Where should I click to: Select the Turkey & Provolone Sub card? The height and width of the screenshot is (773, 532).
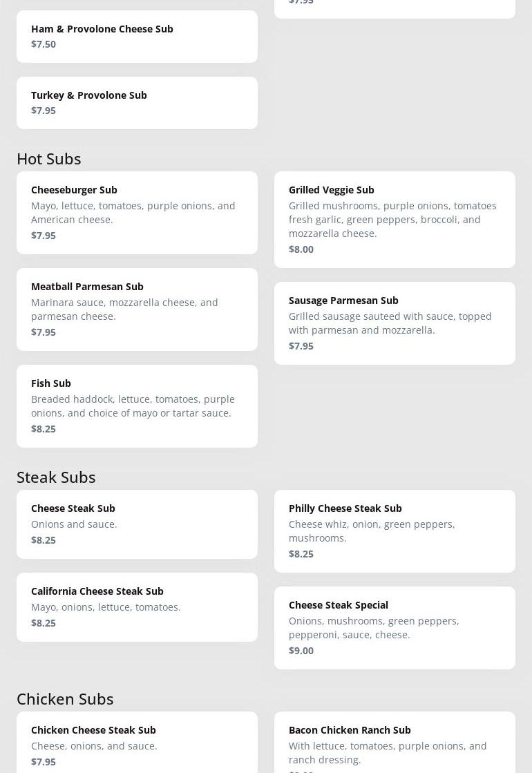pyautogui.click(x=137, y=103)
